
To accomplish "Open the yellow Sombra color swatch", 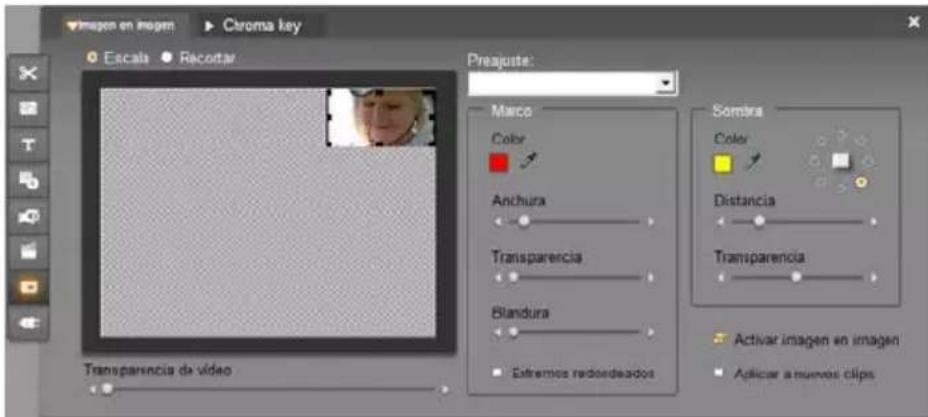I will pyautogui.click(x=723, y=162).
